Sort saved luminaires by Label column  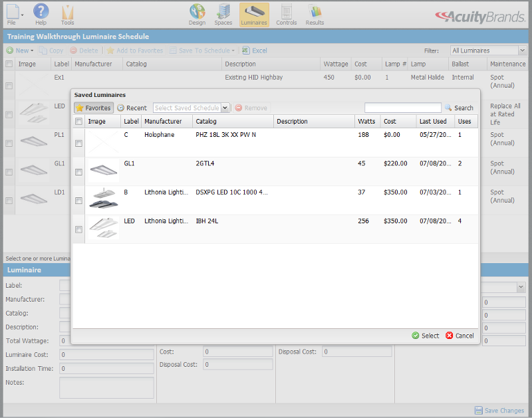click(131, 122)
